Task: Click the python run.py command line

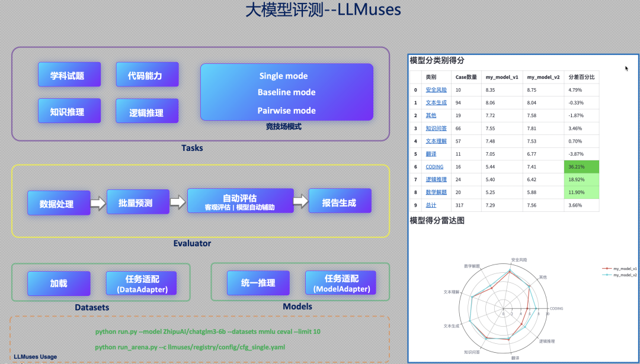Action: (x=208, y=332)
